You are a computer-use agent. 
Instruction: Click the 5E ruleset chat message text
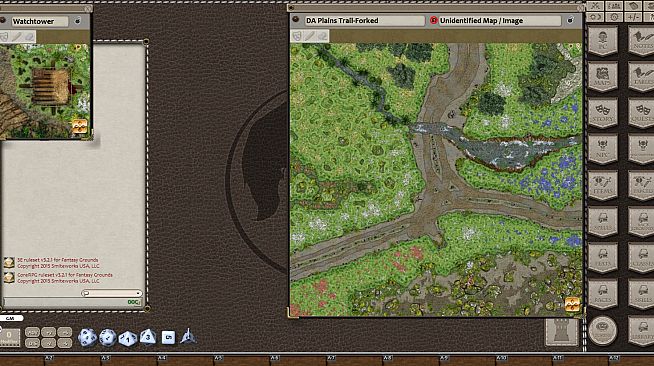click(58, 263)
